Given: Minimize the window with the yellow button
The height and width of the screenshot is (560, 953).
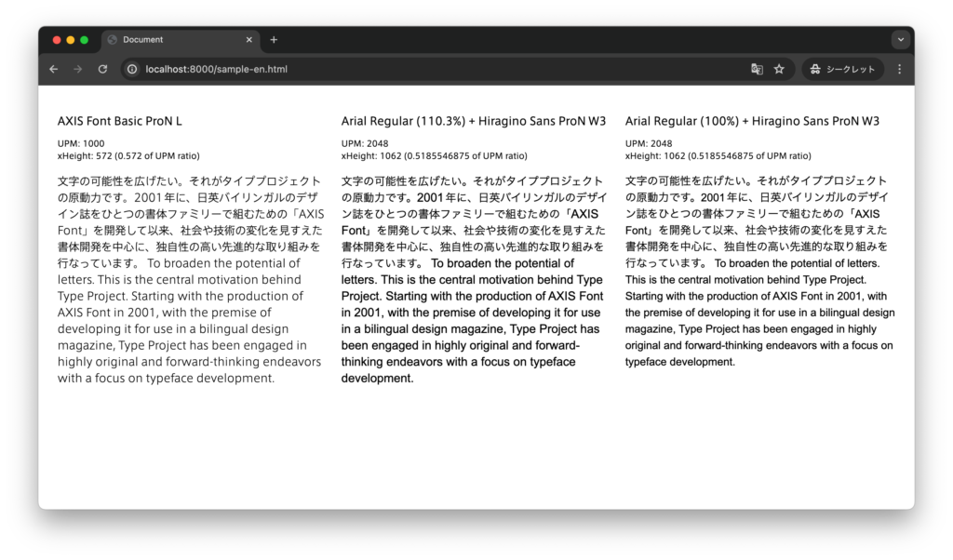Looking at the screenshot, I should point(71,40).
